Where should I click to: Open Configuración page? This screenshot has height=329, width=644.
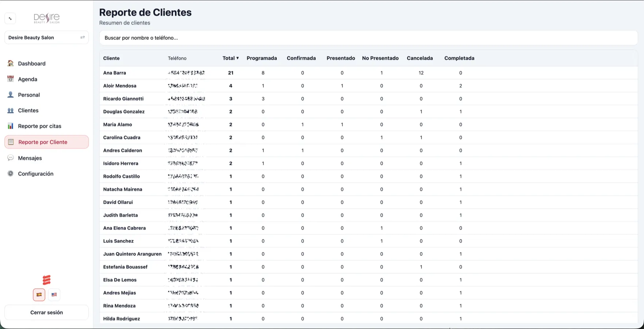46,174
